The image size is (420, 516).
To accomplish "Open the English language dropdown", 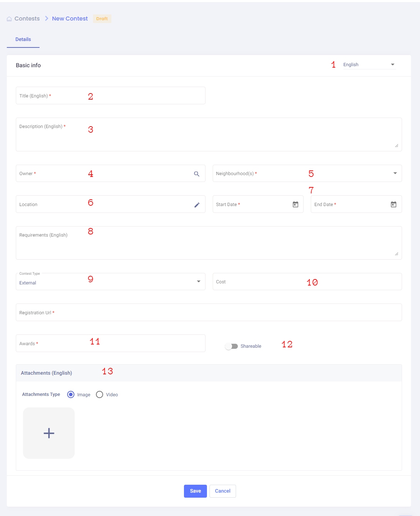I will (369, 65).
